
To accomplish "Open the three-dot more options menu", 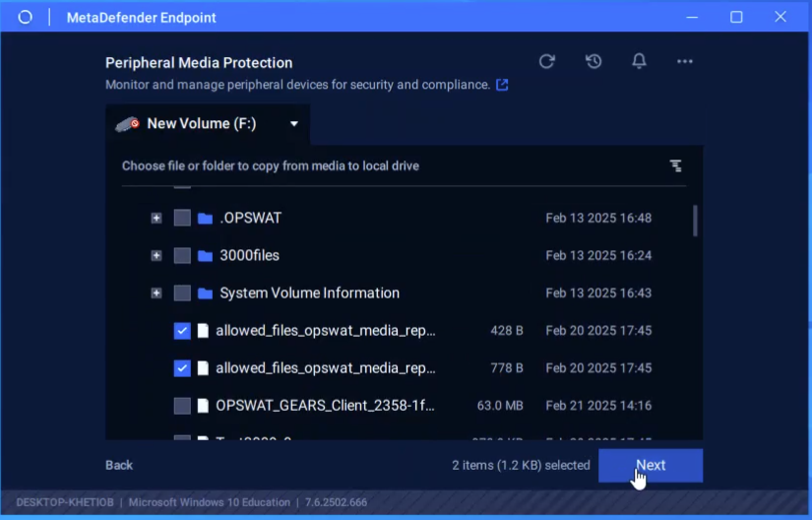I will click(685, 62).
